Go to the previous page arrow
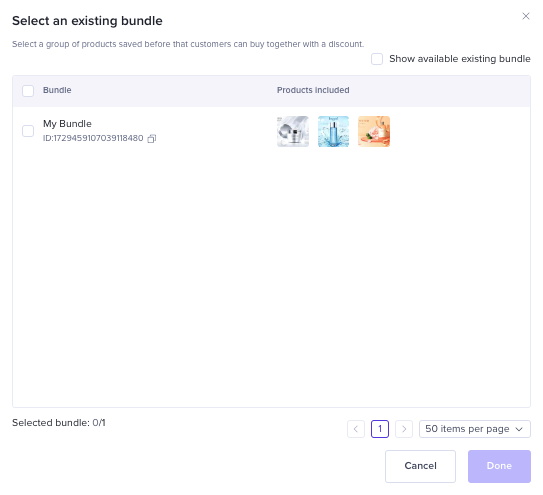 356,429
